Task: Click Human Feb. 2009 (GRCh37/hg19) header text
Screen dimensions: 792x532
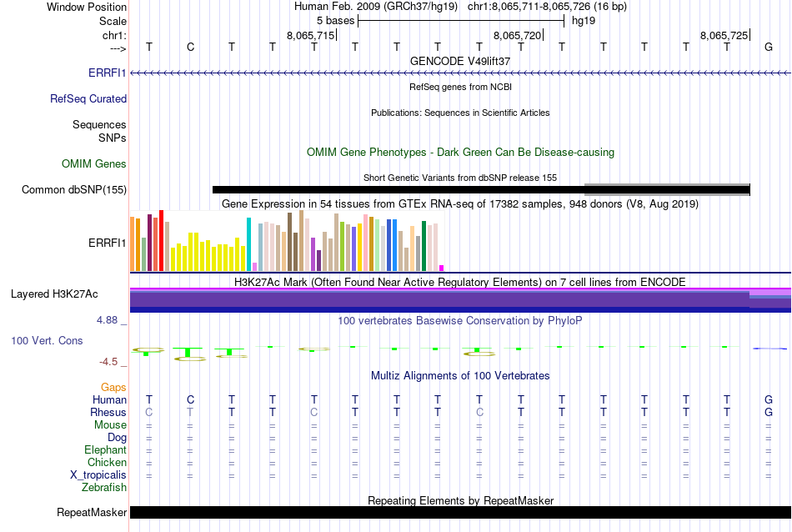Action: [x=376, y=7]
